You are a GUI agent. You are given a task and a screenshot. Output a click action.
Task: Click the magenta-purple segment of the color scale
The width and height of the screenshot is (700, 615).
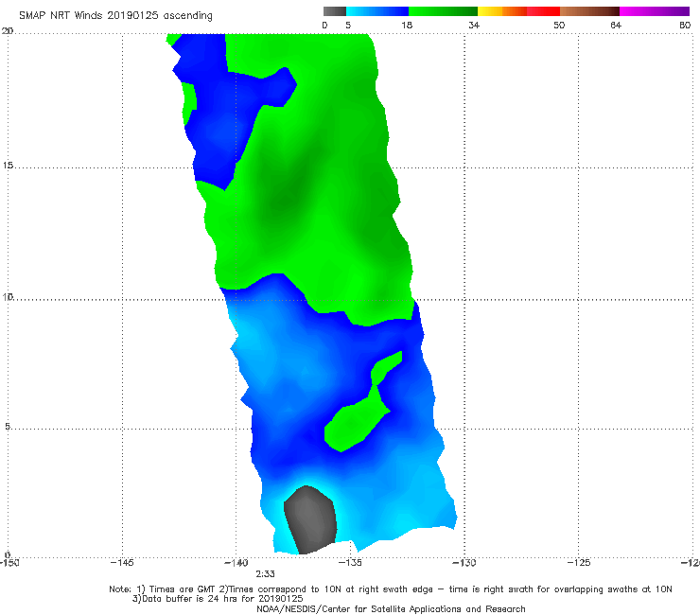click(655, 11)
